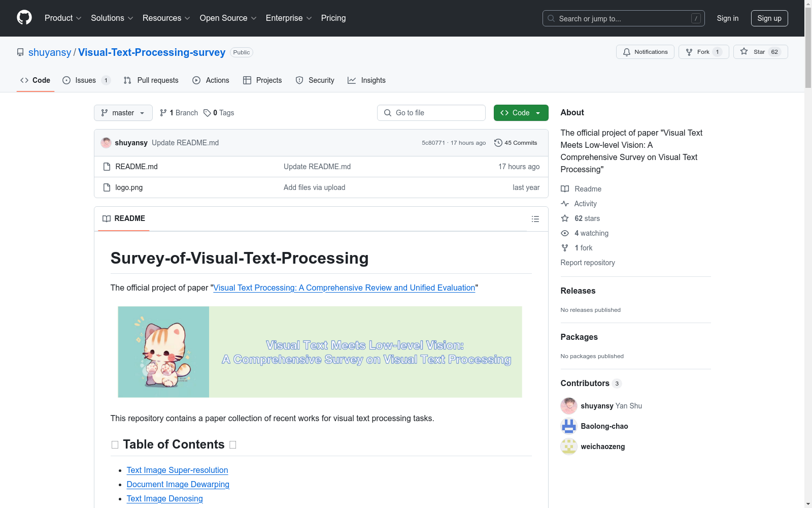
Task: Open the README outline icon
Action: point(535,219)
